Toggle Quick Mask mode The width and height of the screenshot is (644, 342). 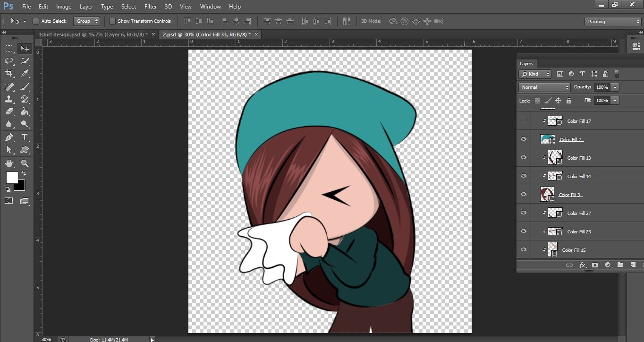[x=9, y=201]
